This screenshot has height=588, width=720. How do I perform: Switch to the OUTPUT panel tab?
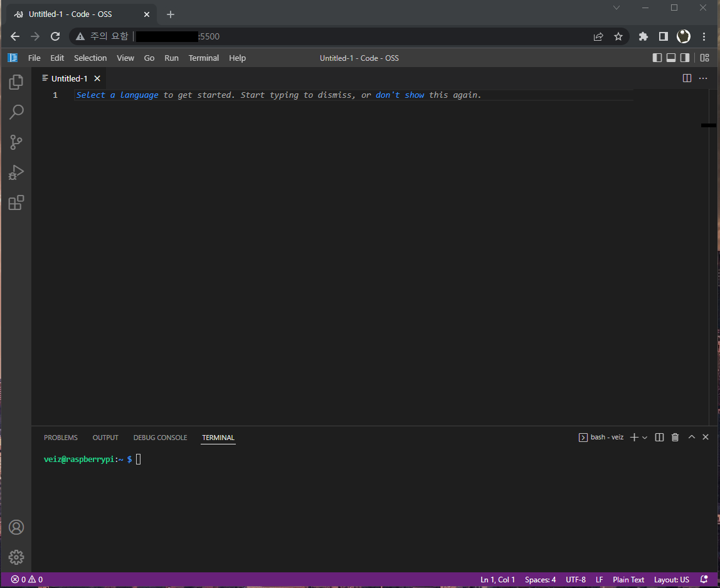pos(105,438)
